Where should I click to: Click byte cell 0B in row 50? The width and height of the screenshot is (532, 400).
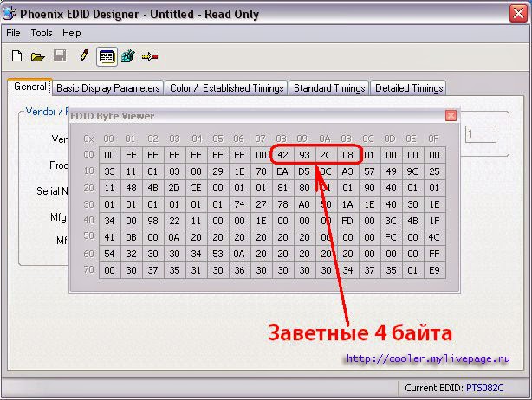132,237
